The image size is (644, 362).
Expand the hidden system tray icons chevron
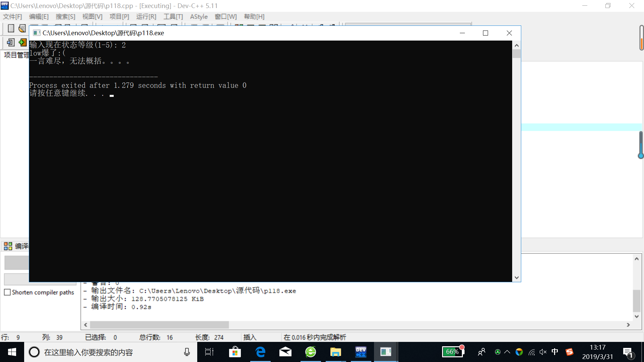[507, 352]
